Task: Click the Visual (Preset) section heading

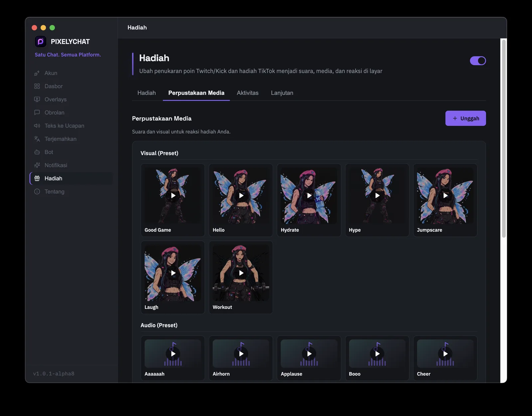Action: (x=159, y=153)
